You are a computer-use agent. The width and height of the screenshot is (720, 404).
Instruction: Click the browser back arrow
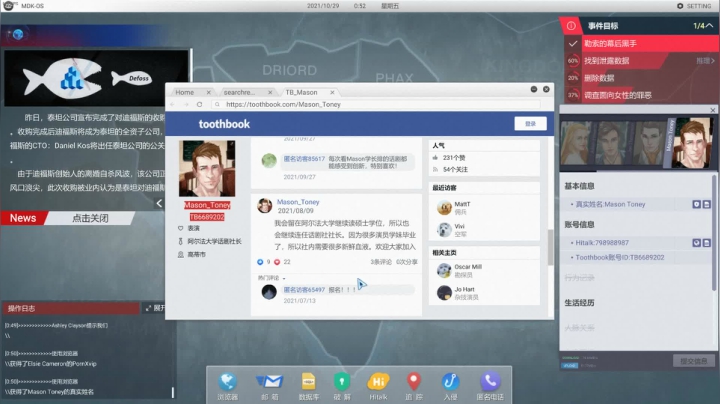tap(173, 105)
